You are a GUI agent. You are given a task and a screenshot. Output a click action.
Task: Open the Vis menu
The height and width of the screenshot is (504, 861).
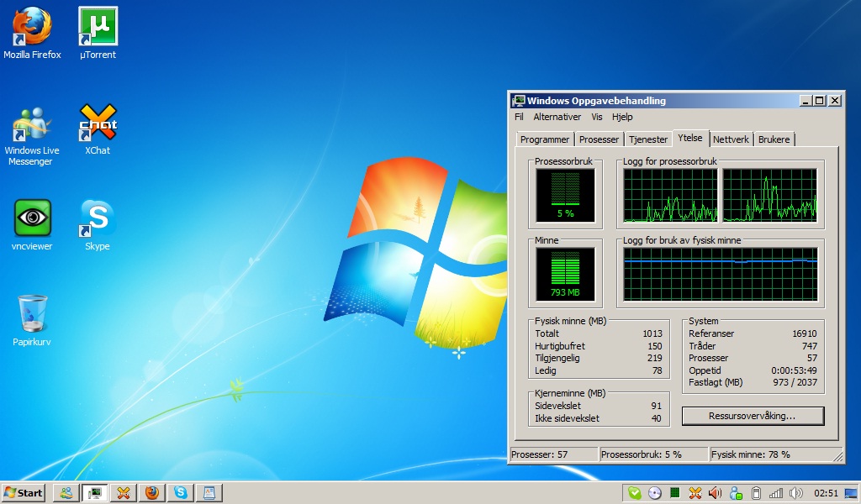[x=597, y=117]
